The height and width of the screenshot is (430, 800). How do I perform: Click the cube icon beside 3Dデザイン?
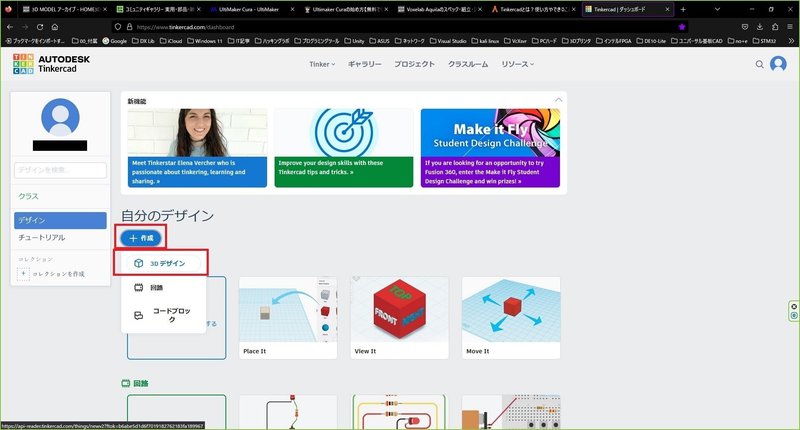[138, 263]
